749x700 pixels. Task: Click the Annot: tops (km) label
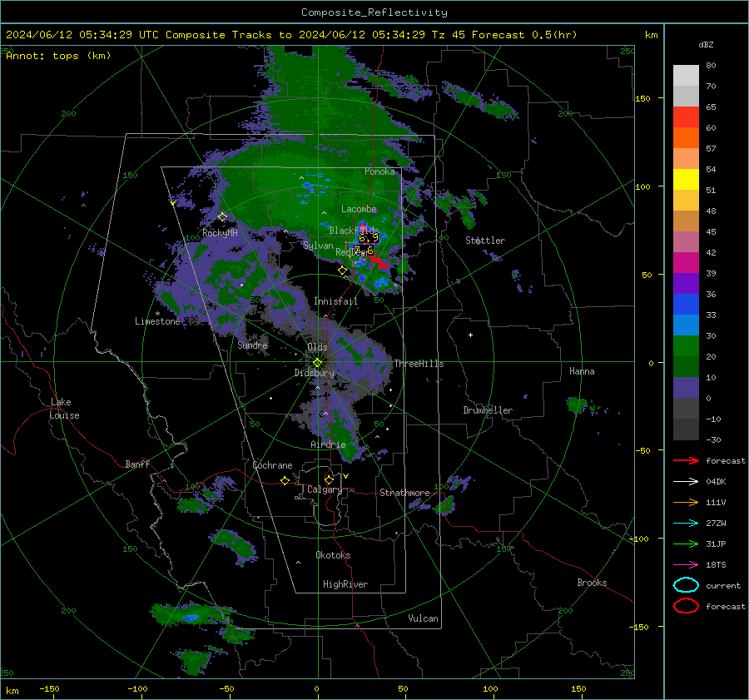pos(58,56)
